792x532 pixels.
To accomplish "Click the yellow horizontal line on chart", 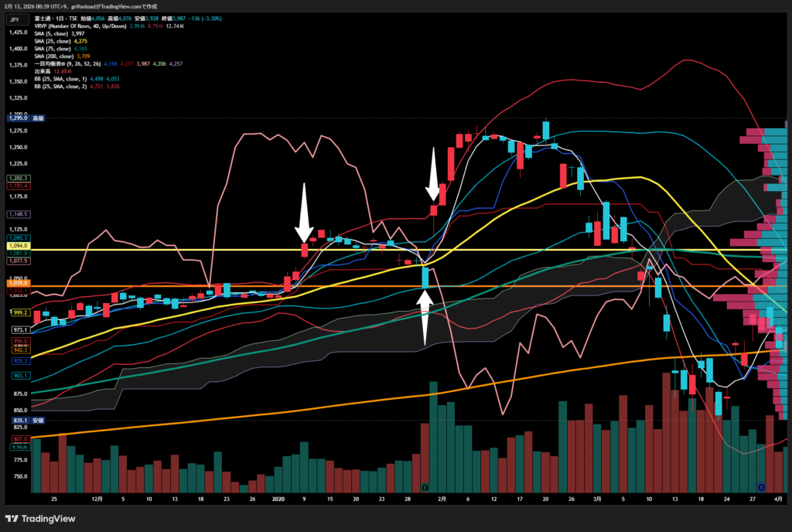I will pos(193,250).
